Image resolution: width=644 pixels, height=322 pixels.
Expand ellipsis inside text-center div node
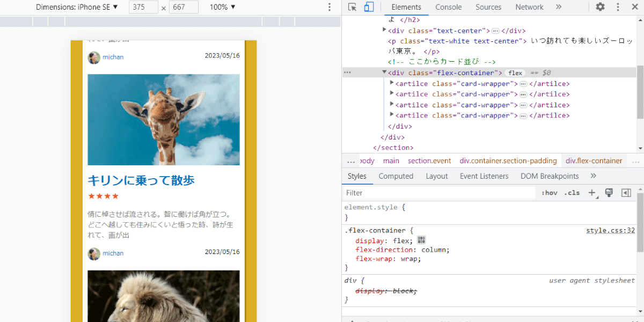(x=495, y=31)
